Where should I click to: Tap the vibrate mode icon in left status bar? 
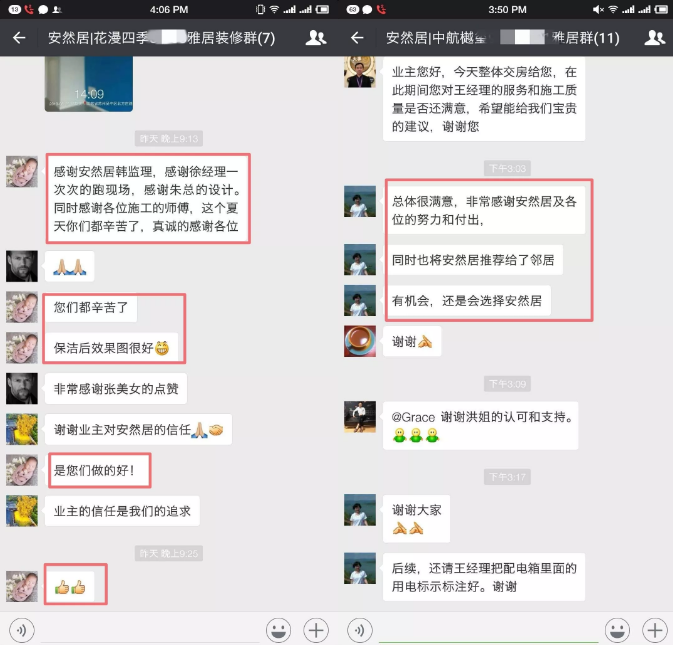(x=260, y=9)
